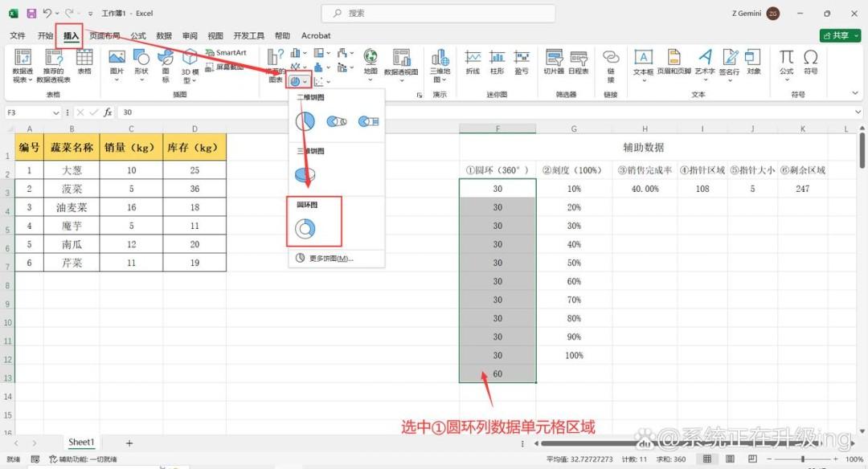
Task: Insert an Object (对象)
Action: click(x=753, y=62)
